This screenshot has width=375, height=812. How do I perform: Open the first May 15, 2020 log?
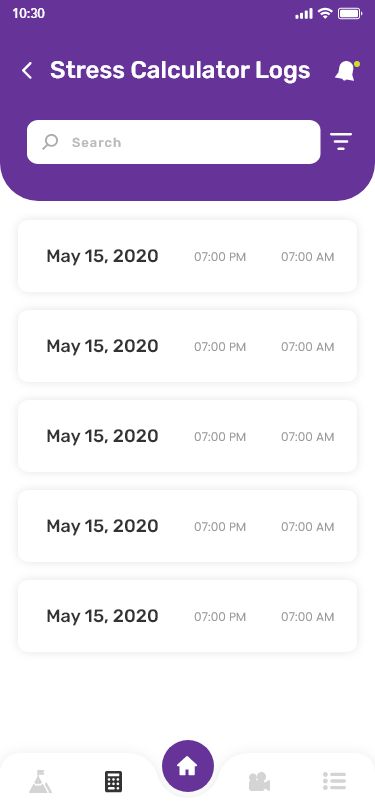[x=188, y=256]
